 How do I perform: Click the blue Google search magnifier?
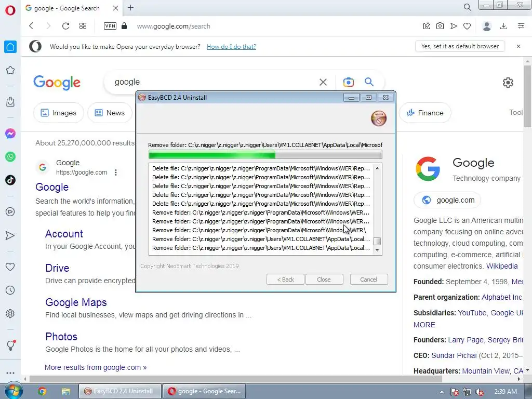[x=369, y=82]
